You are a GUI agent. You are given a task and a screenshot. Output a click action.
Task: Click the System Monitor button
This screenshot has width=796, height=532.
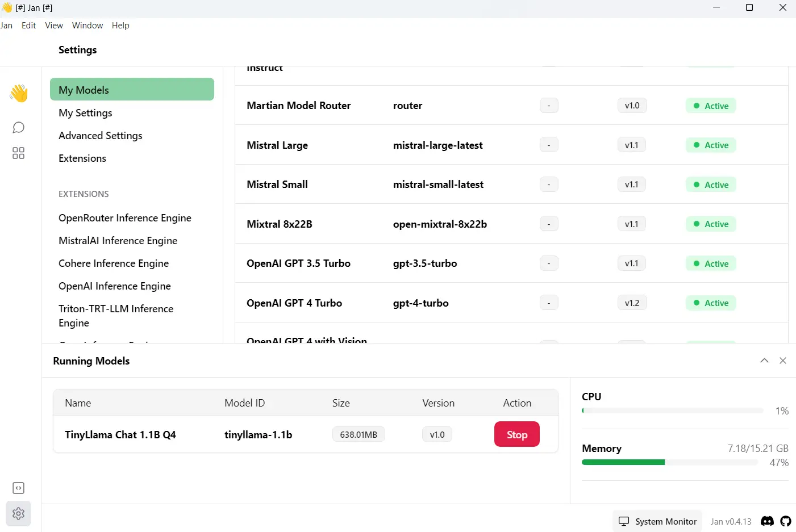pos(657,521)
